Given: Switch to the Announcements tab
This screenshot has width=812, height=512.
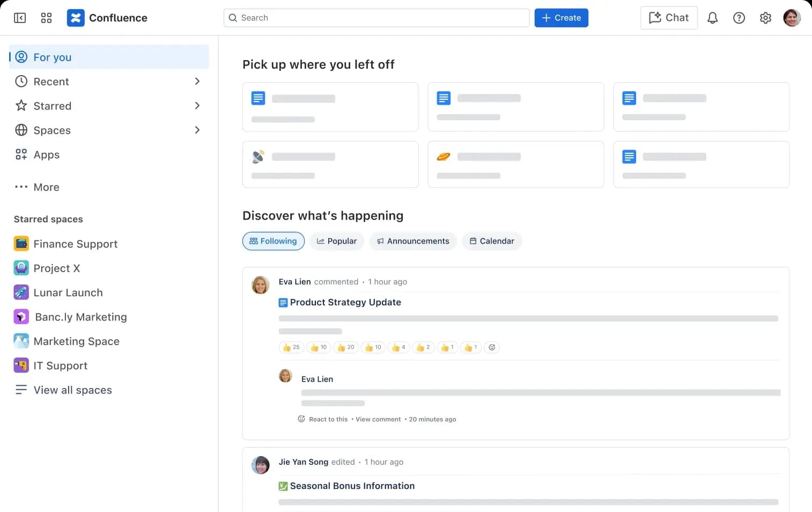Looking at the screenshot, I should pyautogui.click(x=412, y=241).
